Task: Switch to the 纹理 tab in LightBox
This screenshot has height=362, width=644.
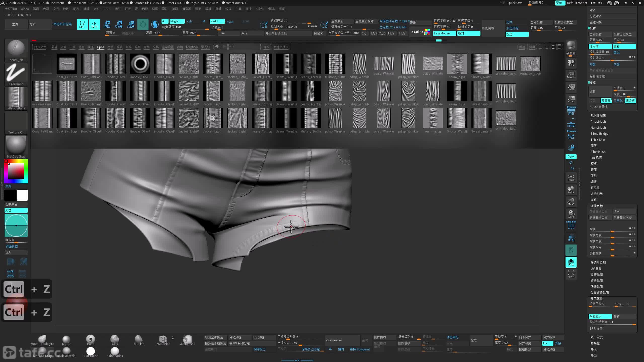Action: tap(91, 47)
